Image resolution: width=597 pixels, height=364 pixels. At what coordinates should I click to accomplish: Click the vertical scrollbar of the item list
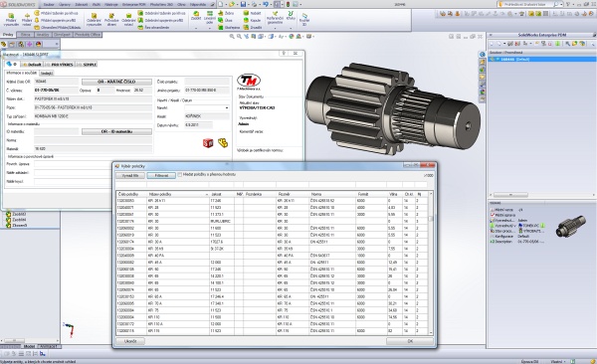pos(431,263)
